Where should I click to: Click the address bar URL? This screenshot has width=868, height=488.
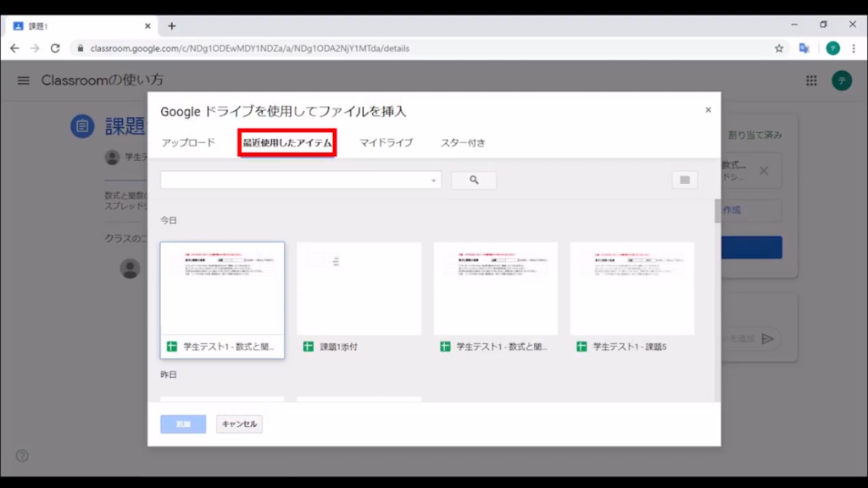coord(250,48)
